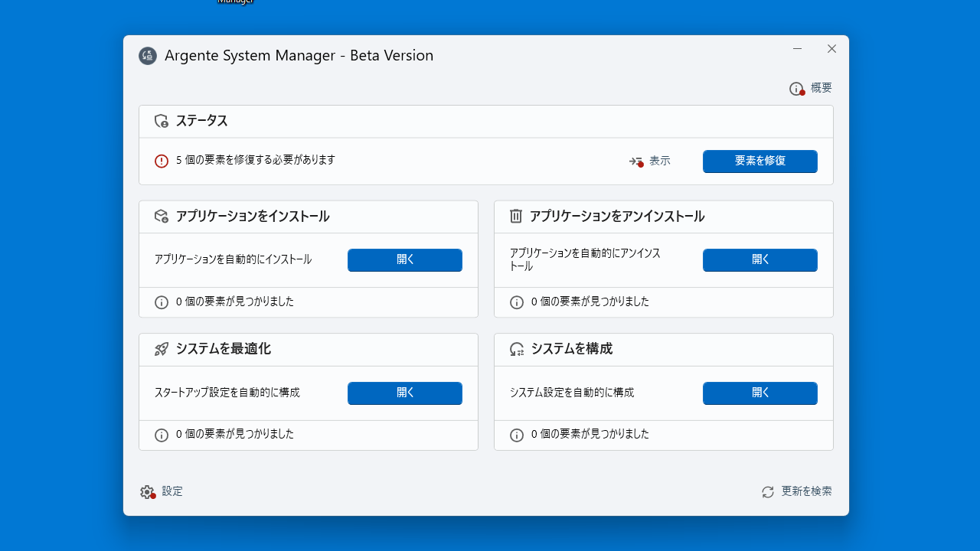Image resolution: width=980 pixels, height=551 pixels.
Task: Click the red warning exclamation icon
Action: (161, 161)
